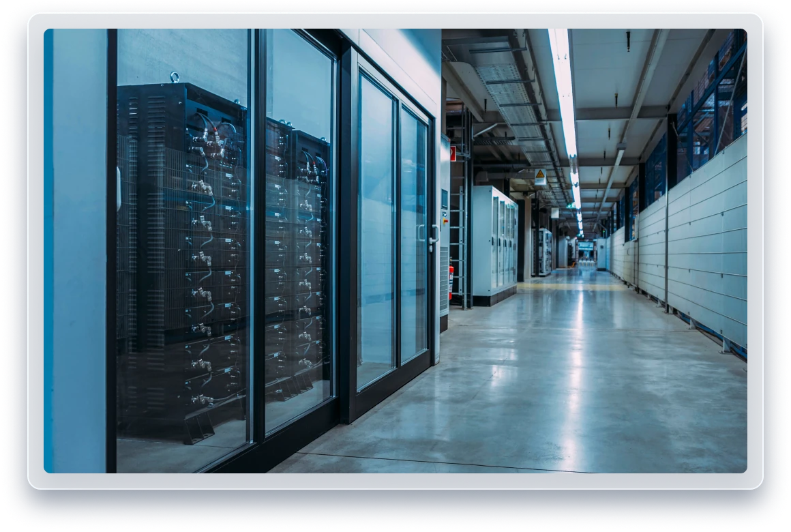This screenshot has height=532, width=791.
Task: Click the blue wall at the left edge
Action: tap(74, 252)
